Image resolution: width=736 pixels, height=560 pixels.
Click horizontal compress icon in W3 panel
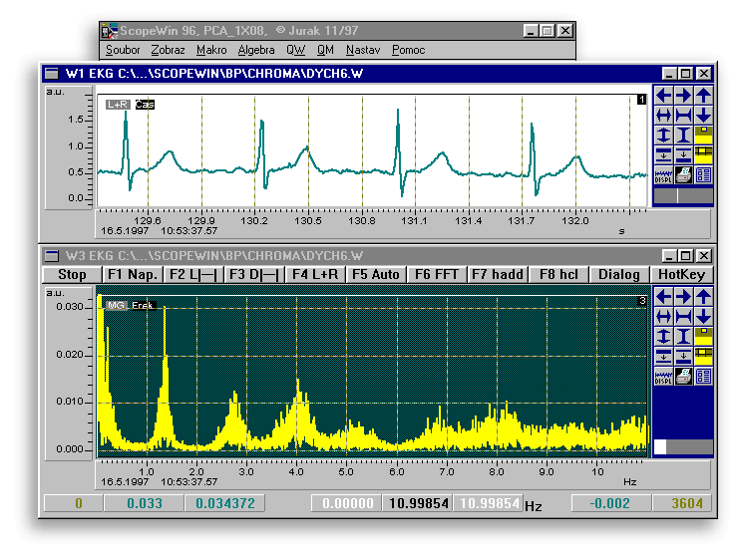[663, 317]
